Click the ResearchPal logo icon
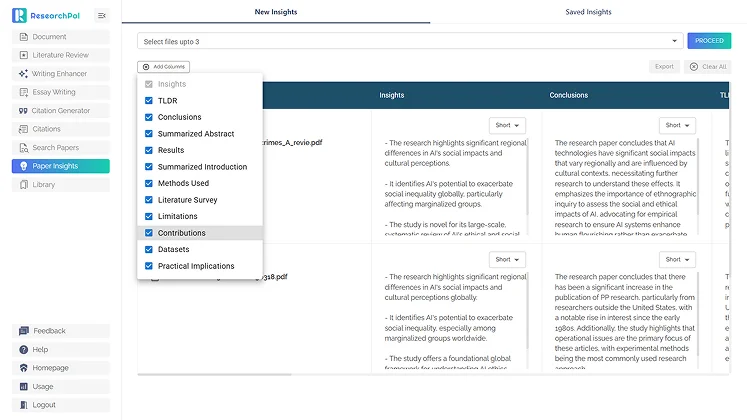Image resolution: width=747 pixels, height=420 pixels. pos(19,15)
